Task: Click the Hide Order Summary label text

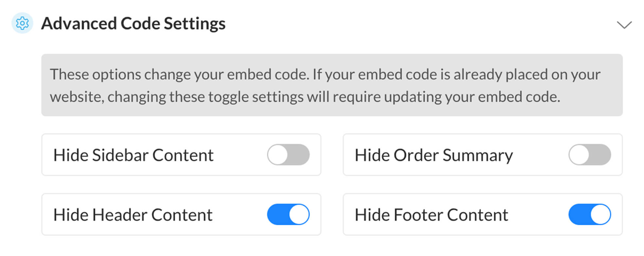Action: pos(434,155)
